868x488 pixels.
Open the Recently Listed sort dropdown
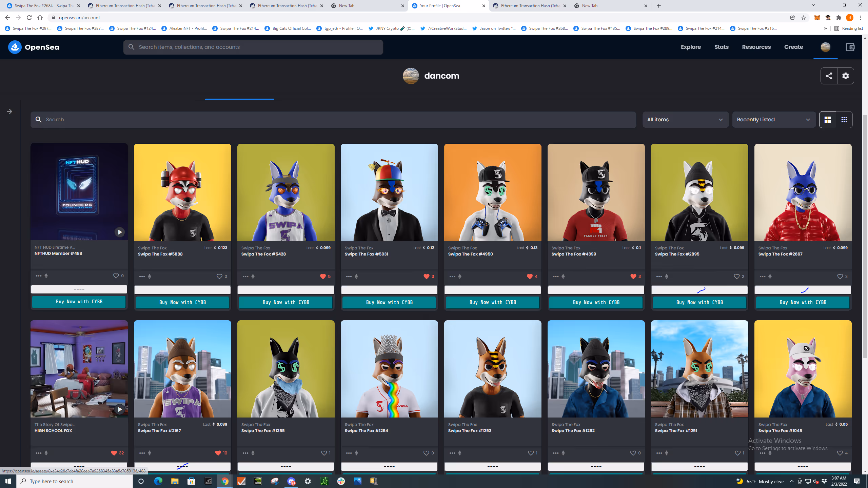(x=774, y=120)
